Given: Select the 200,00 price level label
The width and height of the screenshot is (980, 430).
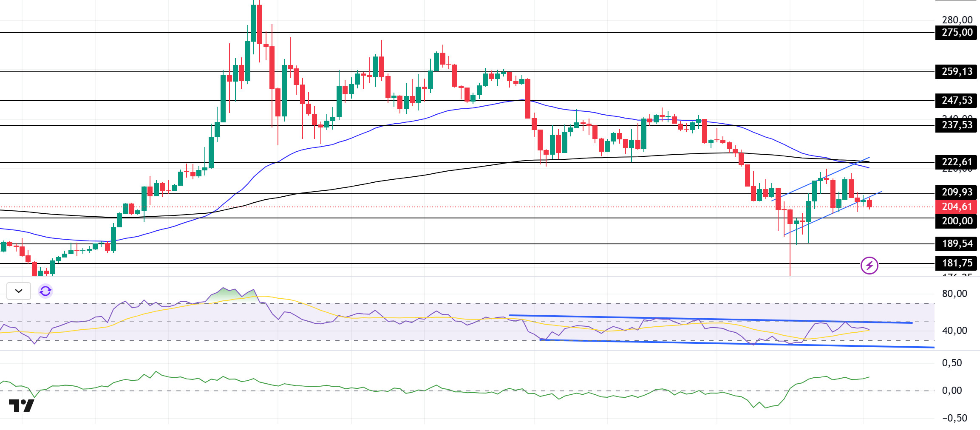Looking at the screenshot, I should tap(956, 221).
